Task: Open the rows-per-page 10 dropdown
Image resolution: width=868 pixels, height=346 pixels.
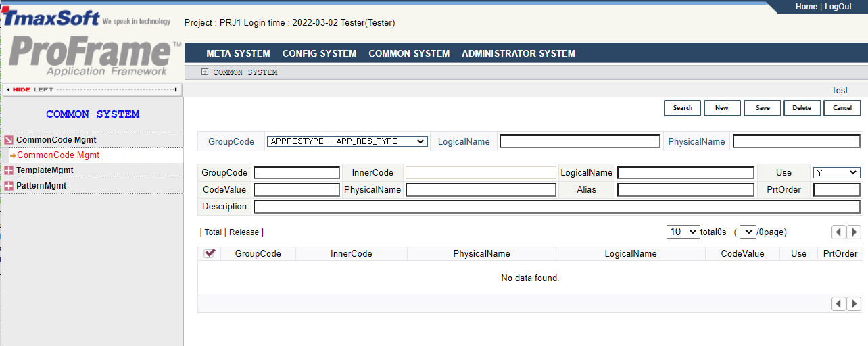Action: point(683,232)
